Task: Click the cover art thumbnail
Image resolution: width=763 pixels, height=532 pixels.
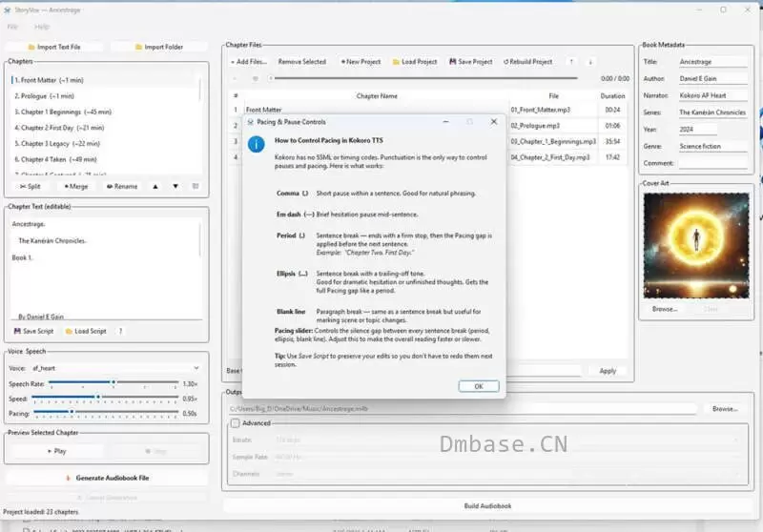Action: [696, 246]
